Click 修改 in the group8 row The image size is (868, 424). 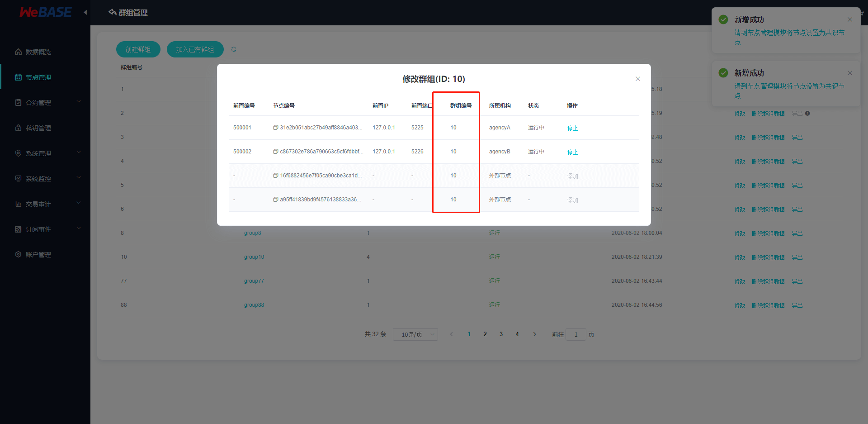pyautogui.click(x=740, y=233)
